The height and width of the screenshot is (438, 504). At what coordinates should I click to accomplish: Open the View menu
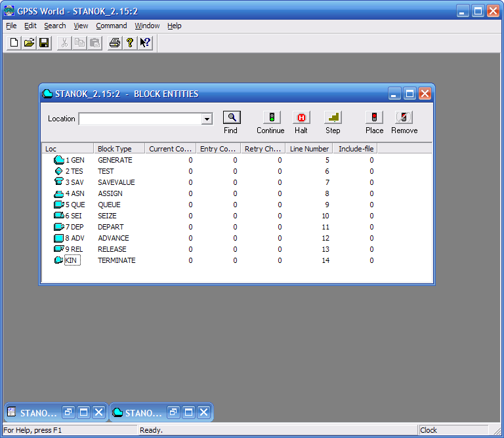[81, 26]
